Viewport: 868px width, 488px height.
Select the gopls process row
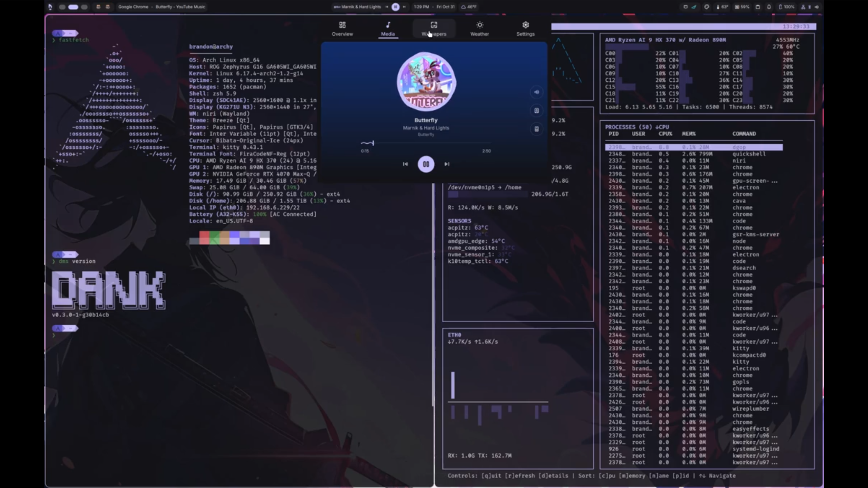click(694, 382)
